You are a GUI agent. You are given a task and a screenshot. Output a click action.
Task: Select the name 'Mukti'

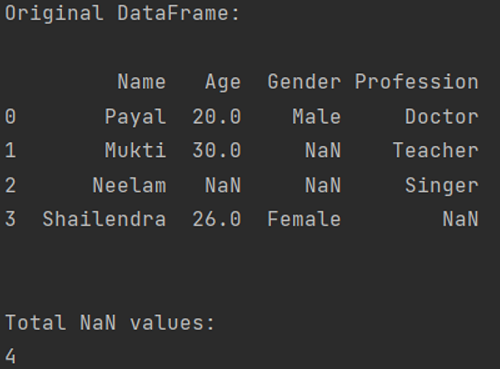(135, 150)
